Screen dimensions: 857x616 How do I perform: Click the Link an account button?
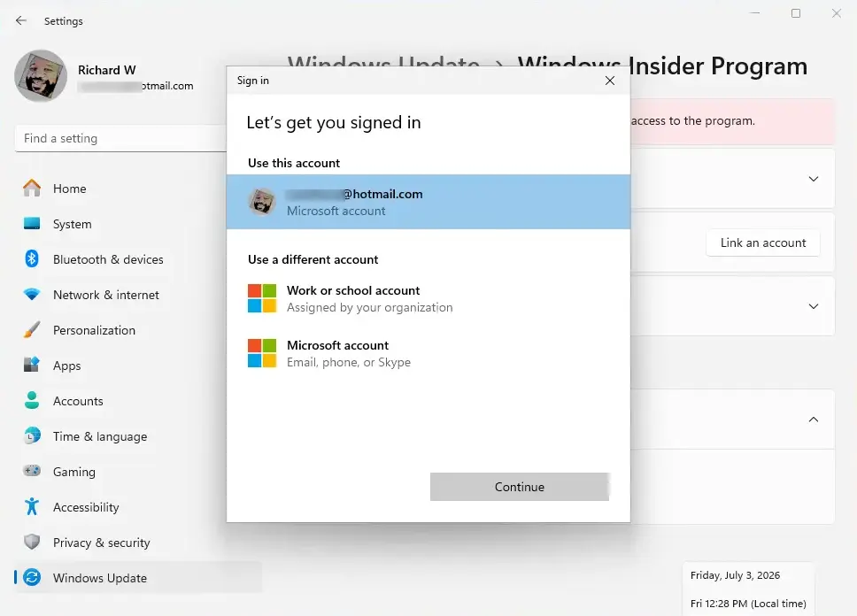pyautogui.click(x=763, y=243)
